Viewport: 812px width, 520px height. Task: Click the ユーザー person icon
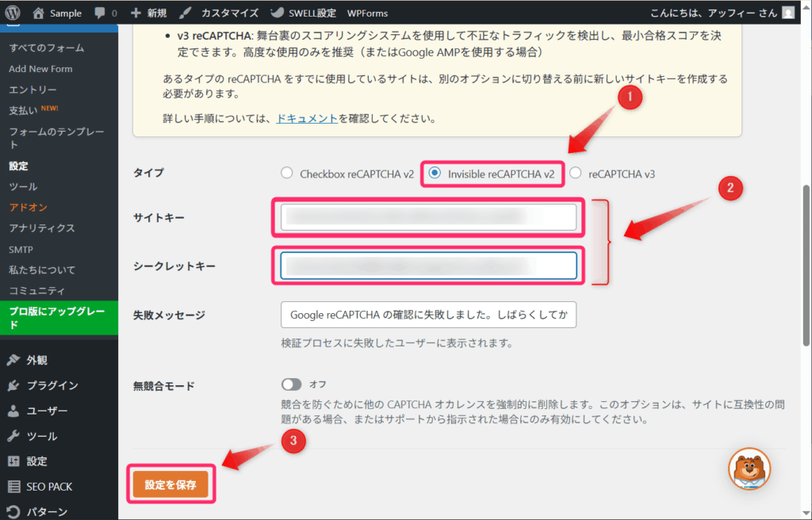point(13,411)
